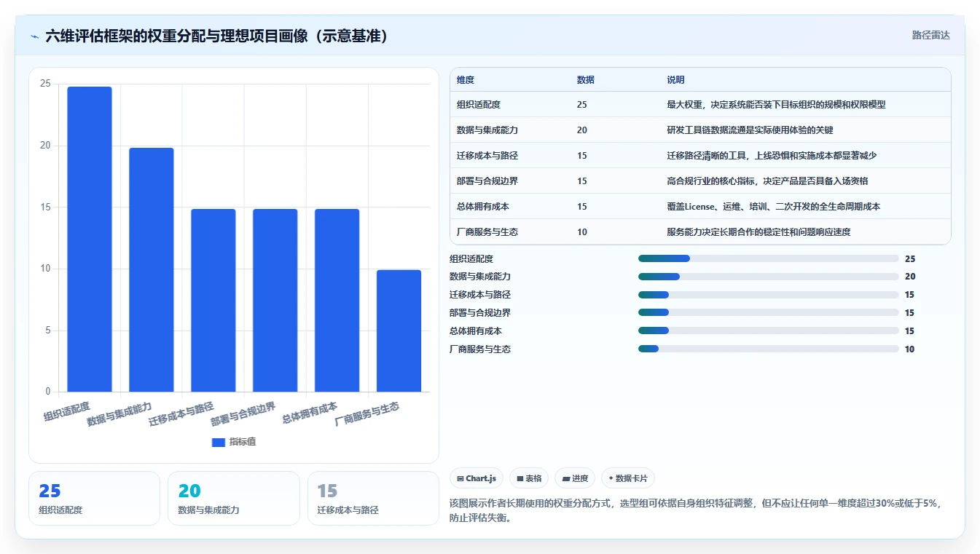This screenshot has height=554, width=980.
Task: Select the 迁移成本与路径 table cell
Action: coord(487,156)
